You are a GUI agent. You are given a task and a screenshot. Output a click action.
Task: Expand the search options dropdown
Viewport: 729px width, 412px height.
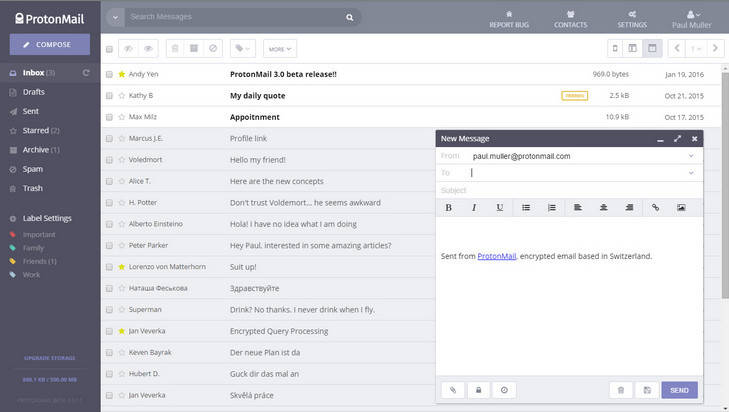[x=115, y=17]
